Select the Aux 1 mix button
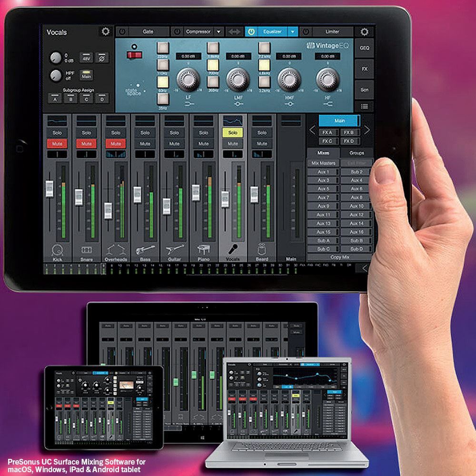476x476 pixels. [323, 171]
